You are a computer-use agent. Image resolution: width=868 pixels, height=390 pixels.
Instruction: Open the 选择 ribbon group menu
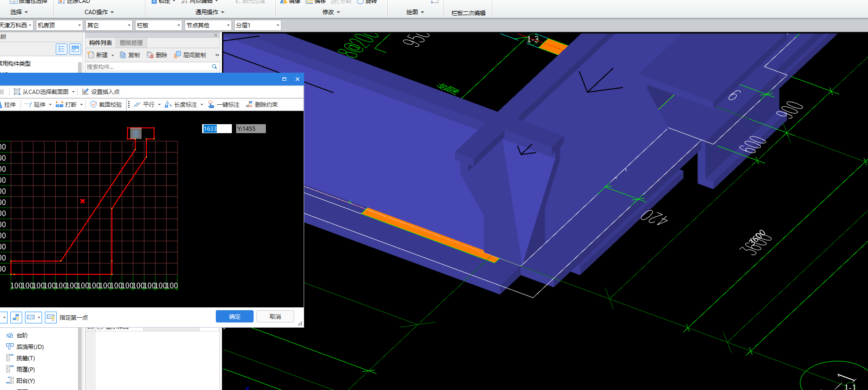click(19, 12)
